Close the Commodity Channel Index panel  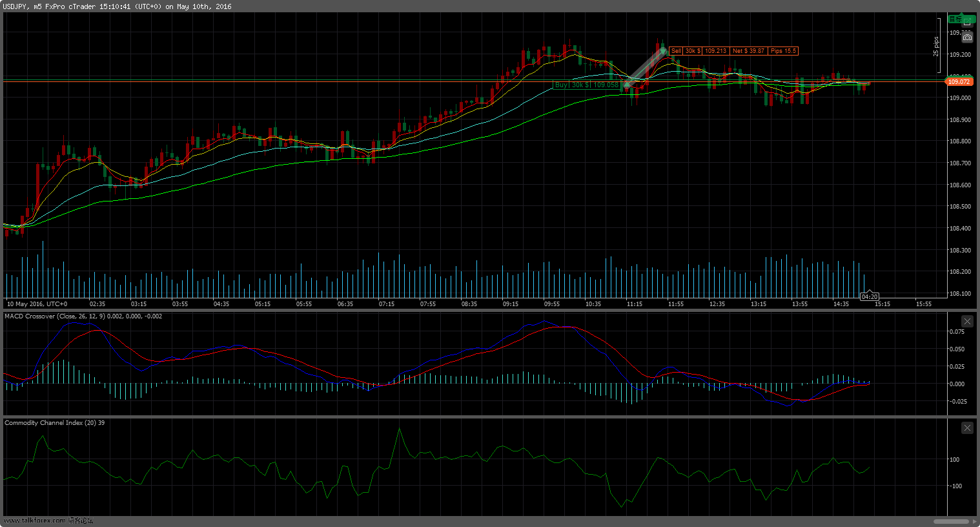pyautogui.click(x=967, y=428)
